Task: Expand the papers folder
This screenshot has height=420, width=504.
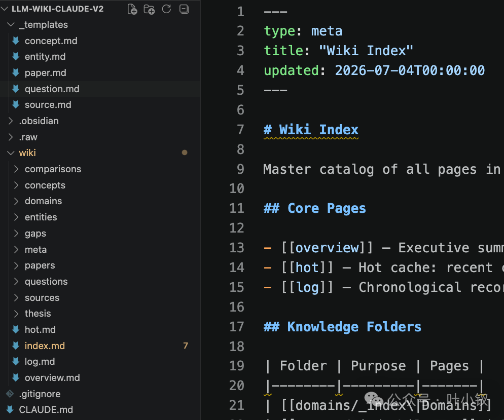Action: (16, 265)
